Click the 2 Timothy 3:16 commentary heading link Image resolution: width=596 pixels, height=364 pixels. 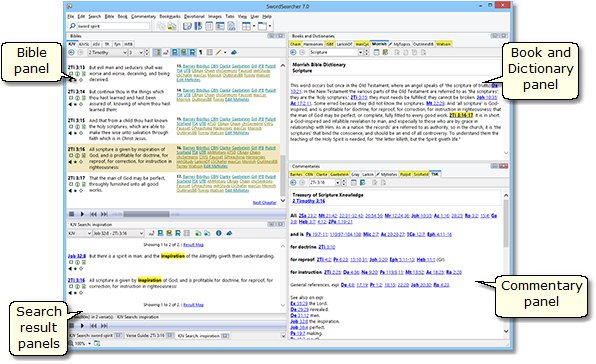(309, 201)
